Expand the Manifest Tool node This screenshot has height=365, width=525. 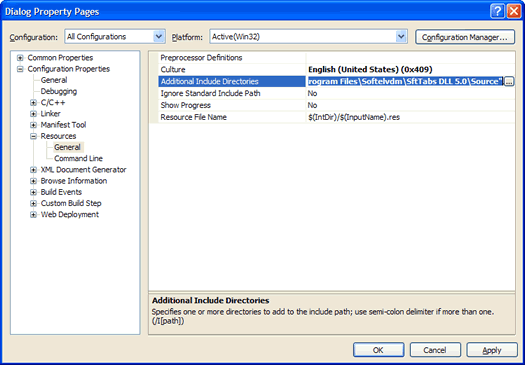click(x=33, y=125)
